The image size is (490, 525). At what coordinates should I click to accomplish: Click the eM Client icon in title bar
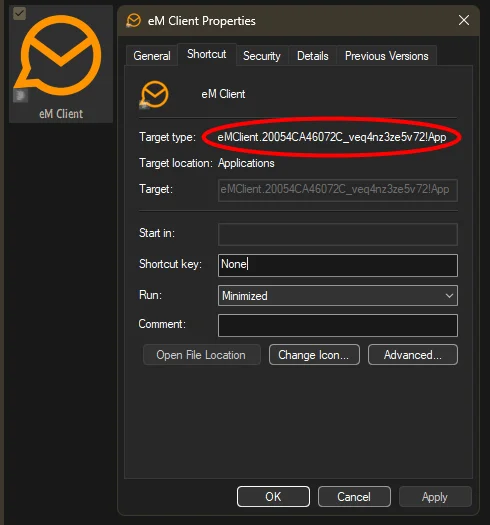(x=133, y=21)
